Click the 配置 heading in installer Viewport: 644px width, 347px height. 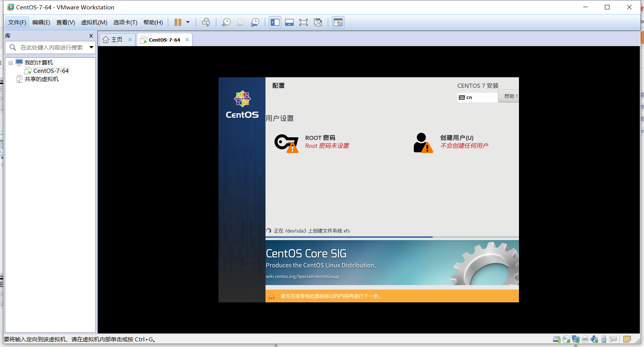pos(279,86)
